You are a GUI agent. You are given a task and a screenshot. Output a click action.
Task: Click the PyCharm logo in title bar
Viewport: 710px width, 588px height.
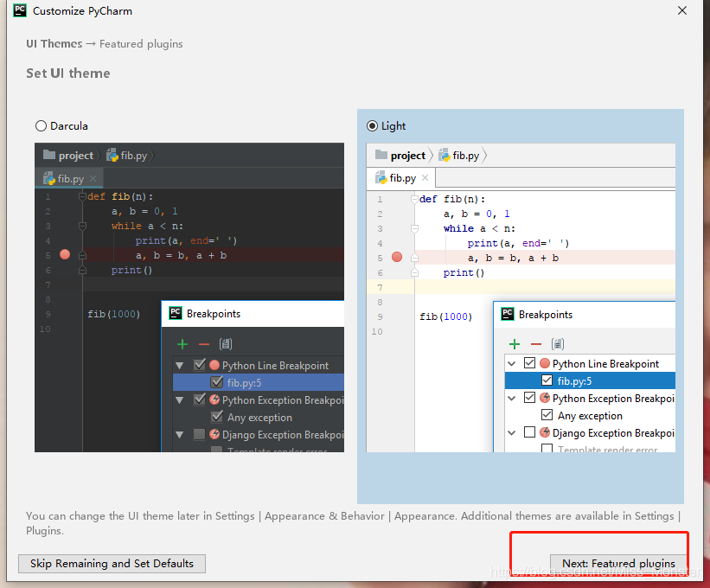pos(20,10)
